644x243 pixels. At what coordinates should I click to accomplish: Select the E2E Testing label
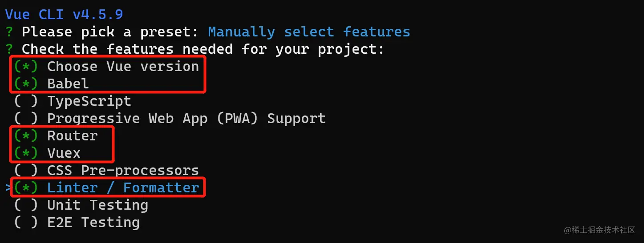[93, 223]
